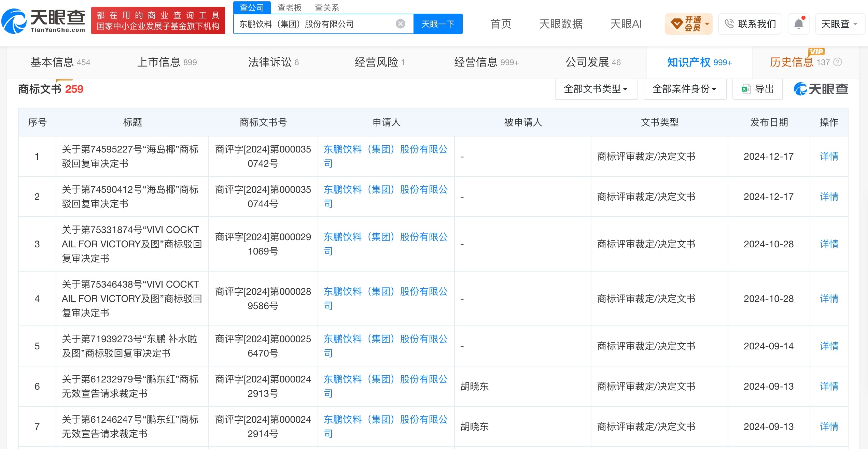
Task: Open 经营信息 tab
Action: coord(486,62)
